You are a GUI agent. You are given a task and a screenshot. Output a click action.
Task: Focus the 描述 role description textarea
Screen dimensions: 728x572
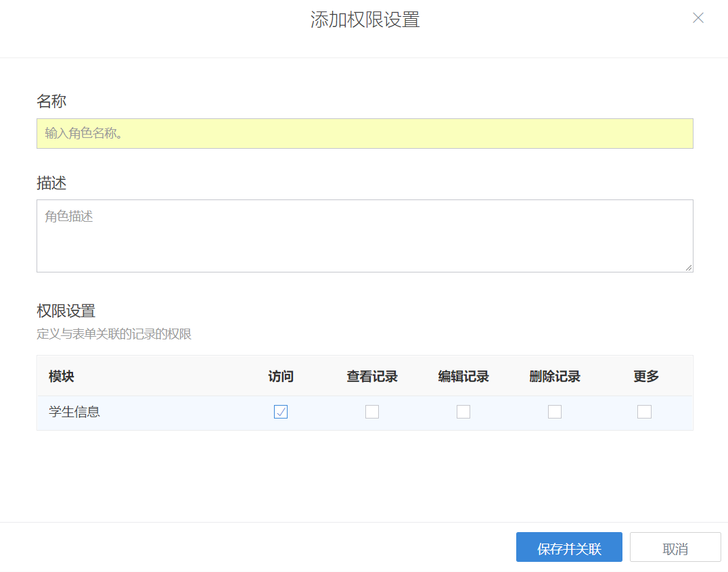pyautogui.click(x=365, y=235)
